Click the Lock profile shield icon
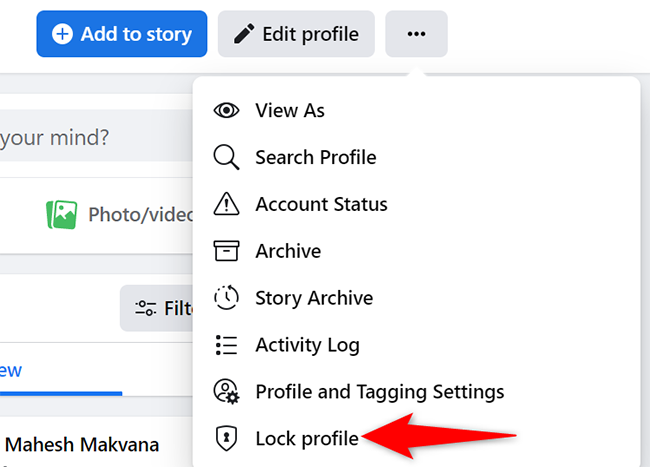Screen dimensions: 650x467 [x=227, y=438]
